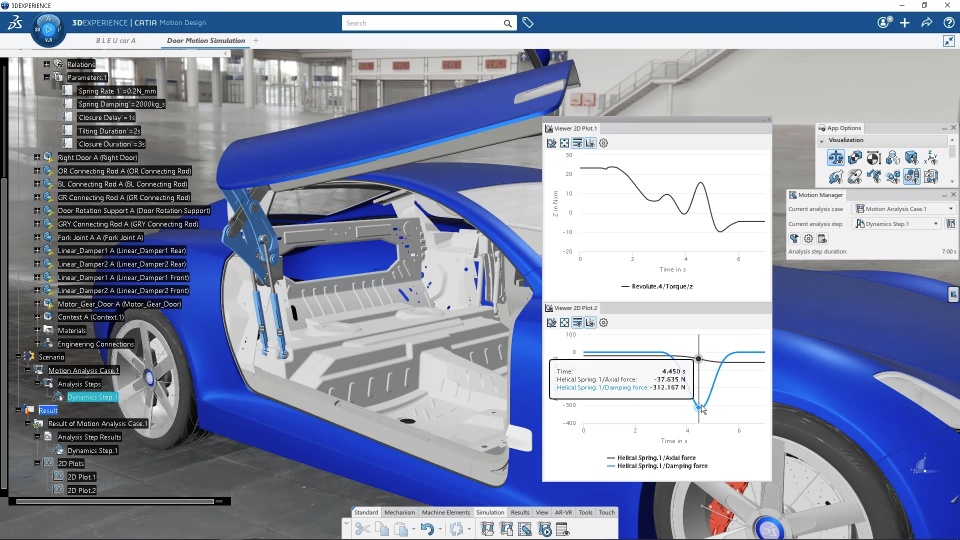This screenshot has height=540, width=960.
Task: Expand the Engineering Connections tree node
Action: pyautogui.click(x=37, y=343)
